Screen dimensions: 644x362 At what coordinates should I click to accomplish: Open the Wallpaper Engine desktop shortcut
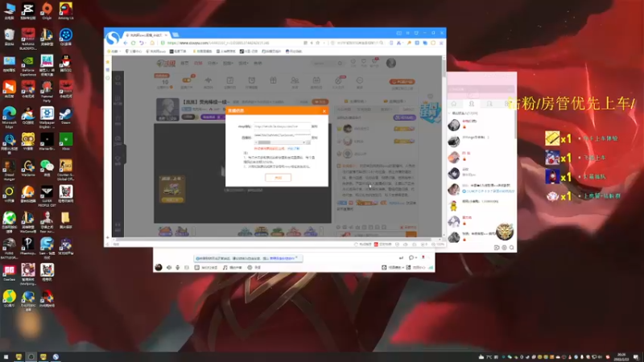[x=47, y=117]
